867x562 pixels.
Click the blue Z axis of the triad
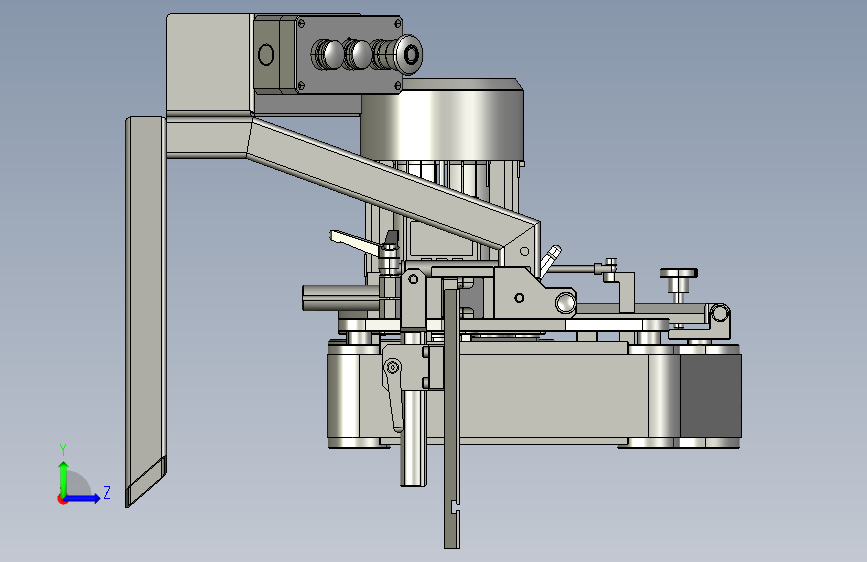pos(83,498)
